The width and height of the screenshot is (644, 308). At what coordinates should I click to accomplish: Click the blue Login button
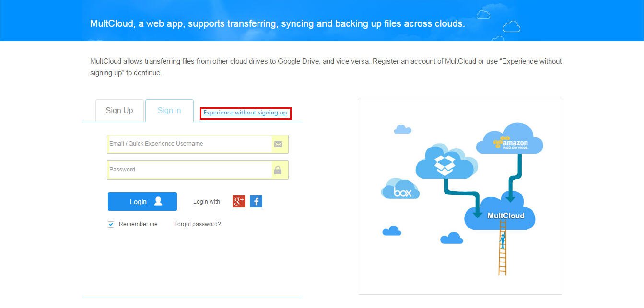pyautogui.click(x=142, y=202)
